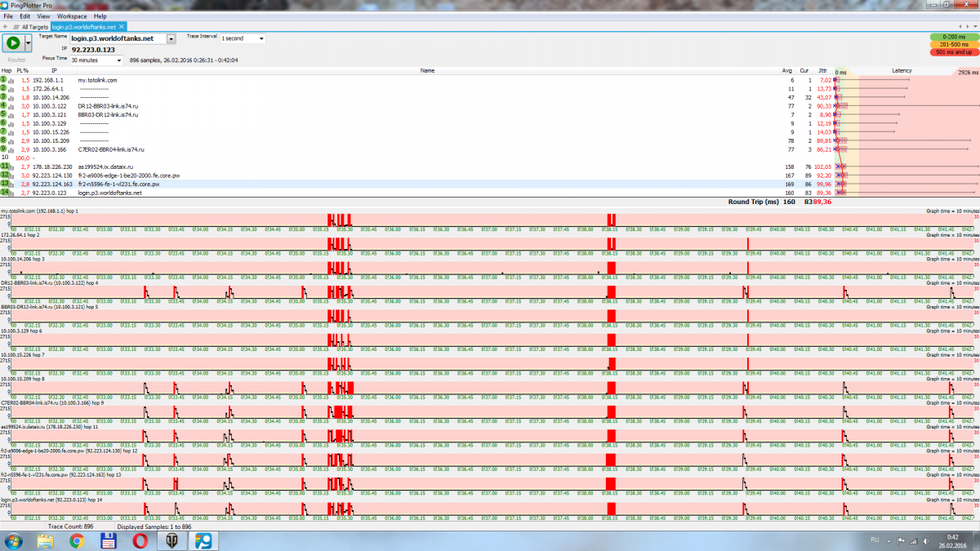Viewport: 980px width, 551px height.
Task: Open the dropdown arrow beside the play button
Action: (x=29, y=42)
